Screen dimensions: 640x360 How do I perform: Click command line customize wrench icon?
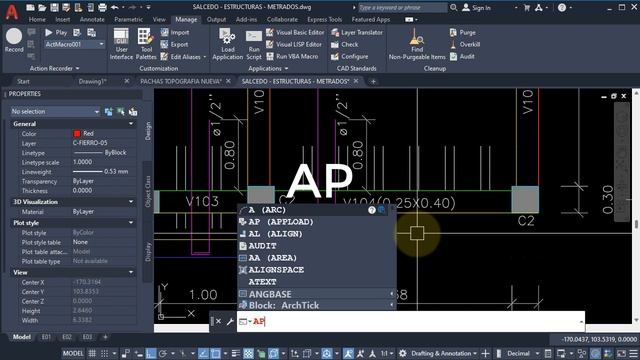[230, 321]
